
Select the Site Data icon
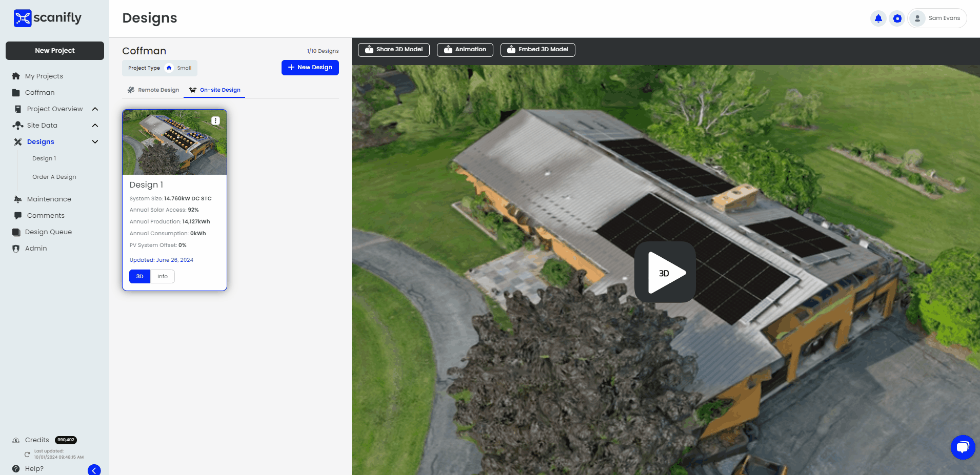(x=18, y=125)
